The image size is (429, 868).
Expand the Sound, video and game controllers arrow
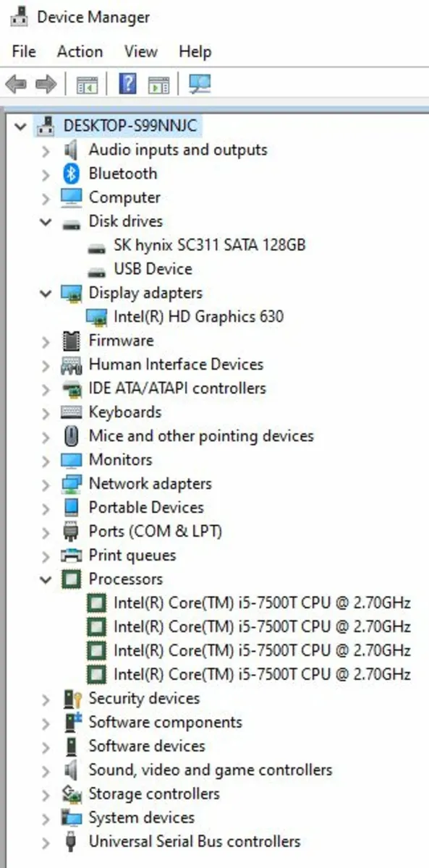click(x=46, y=771)
